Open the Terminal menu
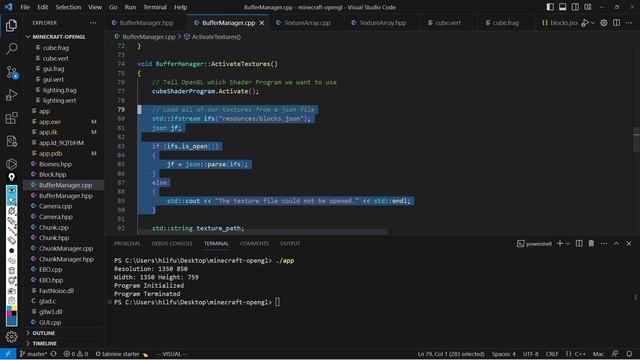The width and height of the screenshot is (640, 360). click(x=155, y=7)
